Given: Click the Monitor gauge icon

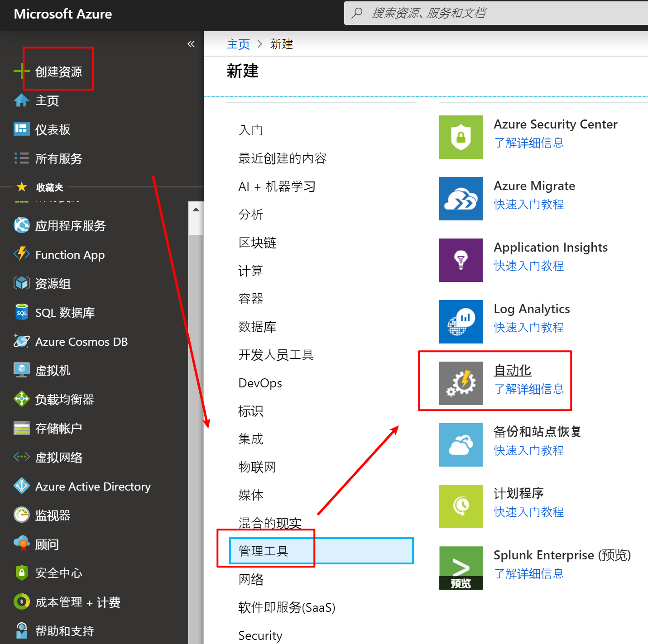Looking at the screenshot, I should (x=21, y=515).
